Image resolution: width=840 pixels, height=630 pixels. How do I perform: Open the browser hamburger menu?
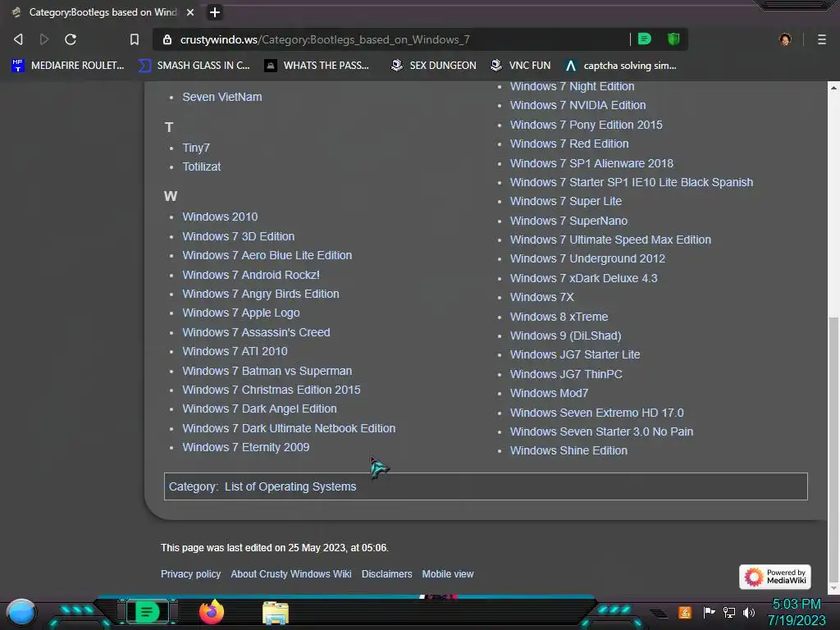822,39
